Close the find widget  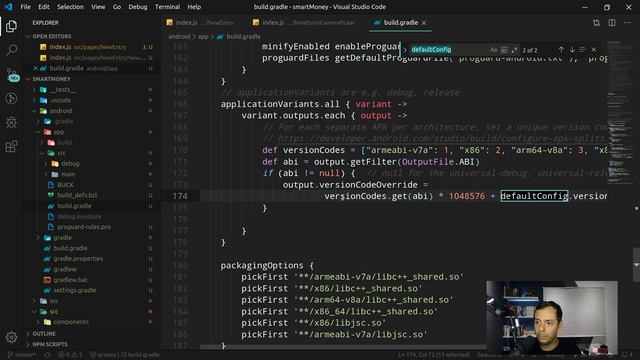pyautogui.click(x=594, y=49)
